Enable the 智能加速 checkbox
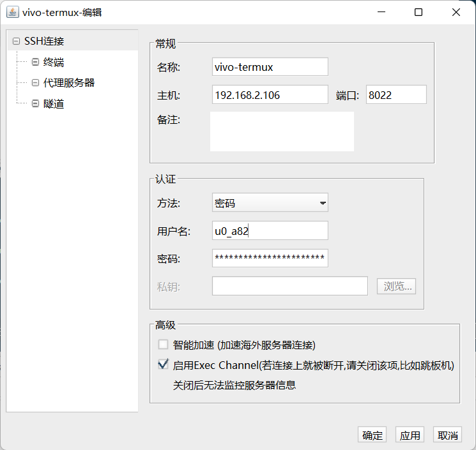The width and height of the screenshot is (476, 450). tap(163, 345)
